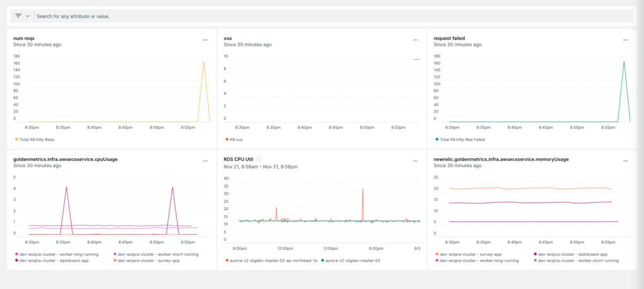
Task: Open options menu for num reqs chart
Action: (205, 40)
